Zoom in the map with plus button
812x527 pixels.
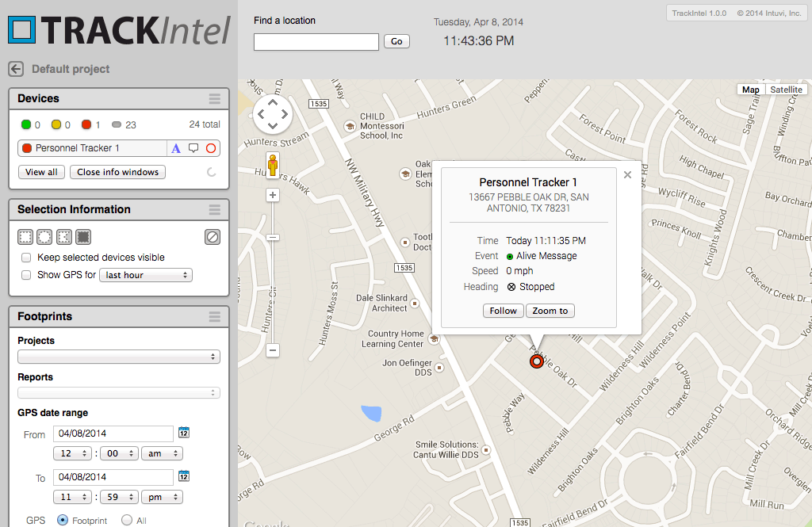[x=273, y=195]
